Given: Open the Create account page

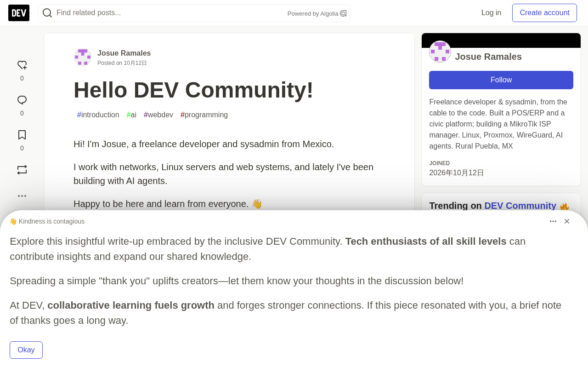Looking at the screenshot, I should pyautogui.click(x=544, y=13).
